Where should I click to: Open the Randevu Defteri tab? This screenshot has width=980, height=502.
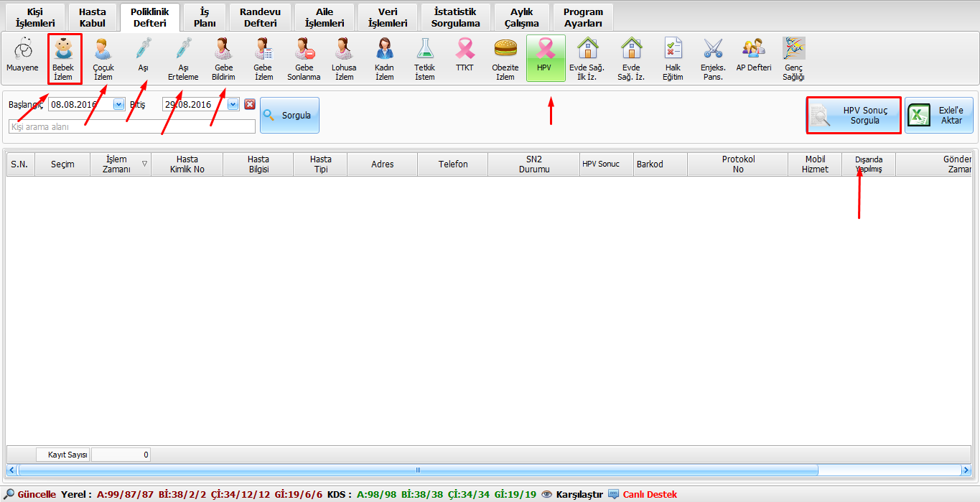point(260,18)
